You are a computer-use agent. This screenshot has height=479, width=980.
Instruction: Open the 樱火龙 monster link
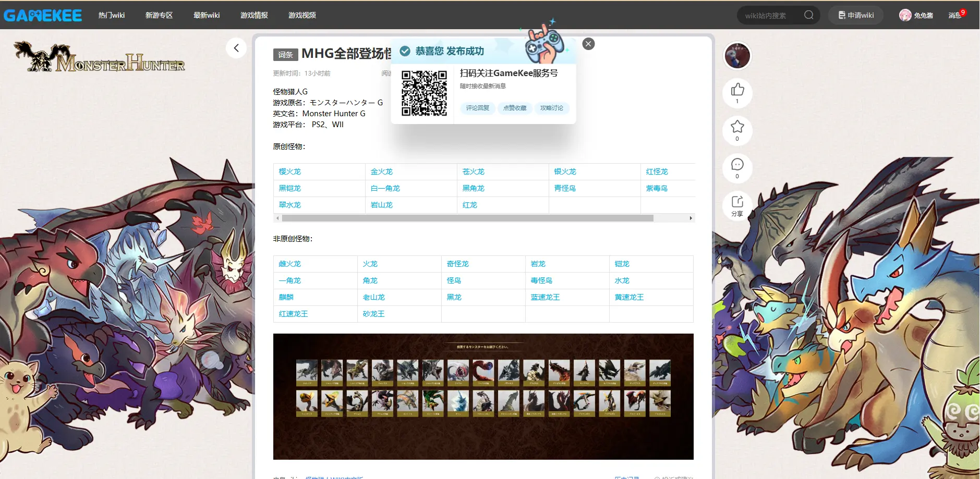pyautogui.click(x=290, y=171)
